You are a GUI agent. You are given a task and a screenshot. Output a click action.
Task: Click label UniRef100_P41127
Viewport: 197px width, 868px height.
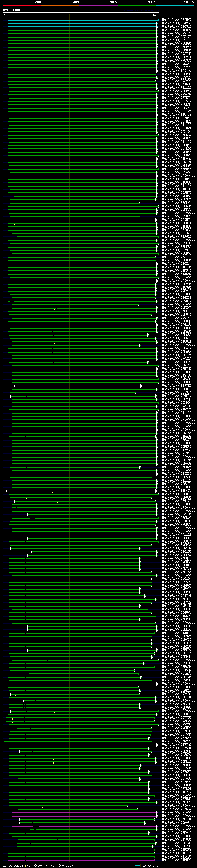[x=176, y=142]
